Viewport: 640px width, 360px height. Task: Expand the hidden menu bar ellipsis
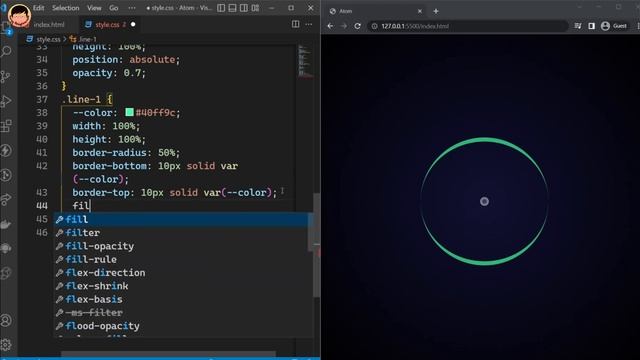tap(132, 8)
